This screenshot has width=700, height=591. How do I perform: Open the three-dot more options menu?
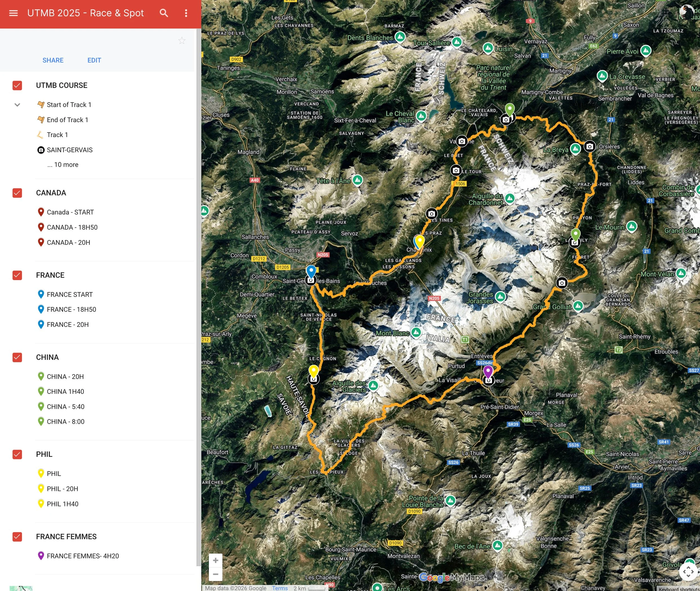[x=186, y=13]
